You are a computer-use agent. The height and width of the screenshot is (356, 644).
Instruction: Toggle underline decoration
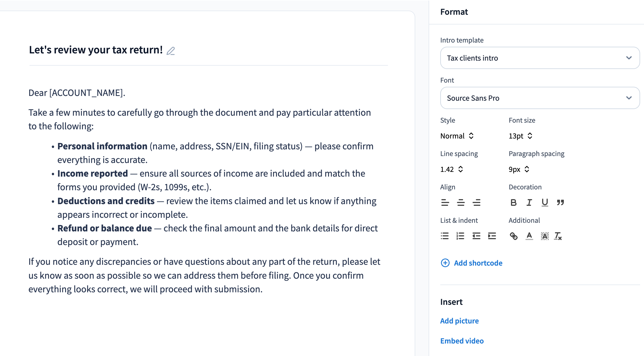click(545, 202)
